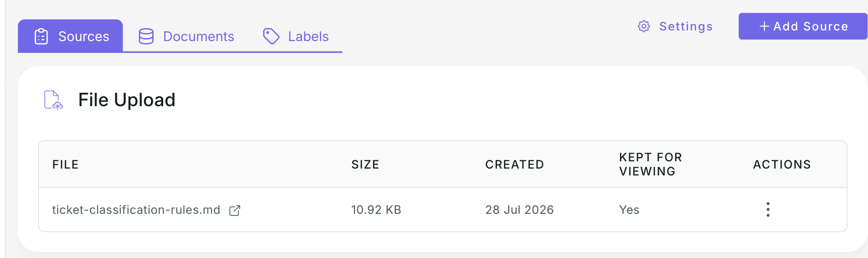Click the Documents database icon
This screenshot has width=868, height=258.
[x=146, y=37]
